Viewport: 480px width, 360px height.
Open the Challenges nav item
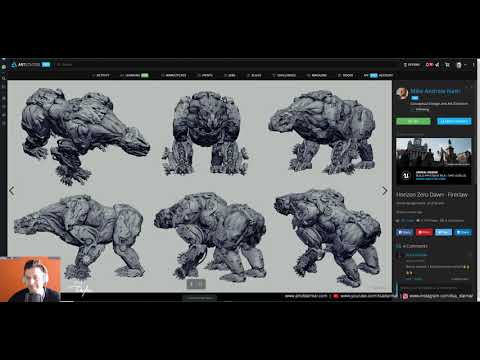284,75
